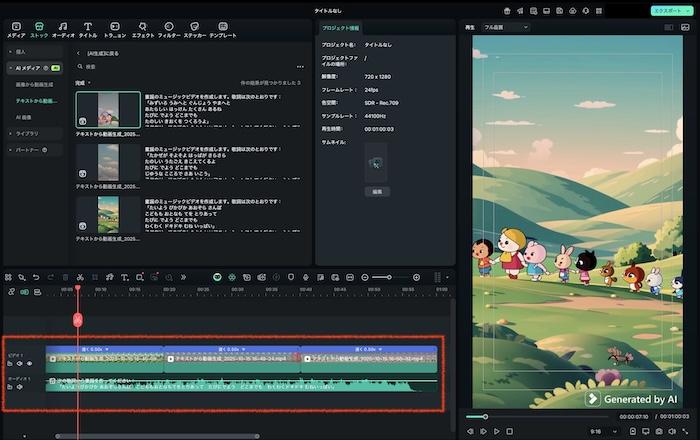Open the Transitions tab icon

point(115,30)
